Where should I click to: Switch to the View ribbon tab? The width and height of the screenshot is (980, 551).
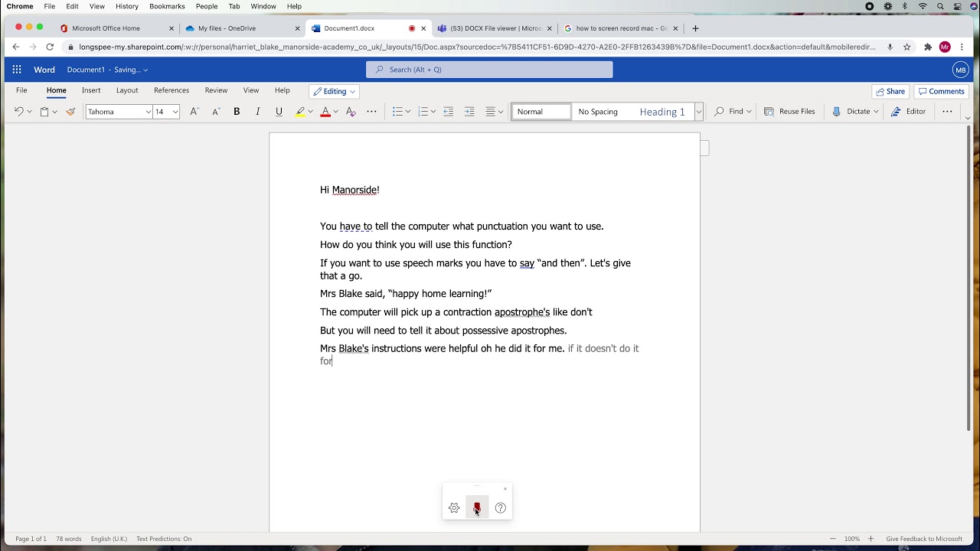pyautogui.click(x=250, y=90)
